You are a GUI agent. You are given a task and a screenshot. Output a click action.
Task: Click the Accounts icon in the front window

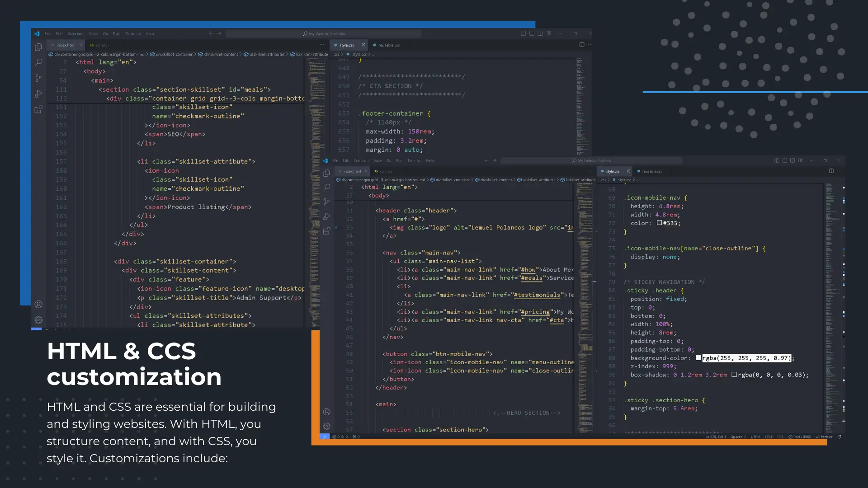327,412
